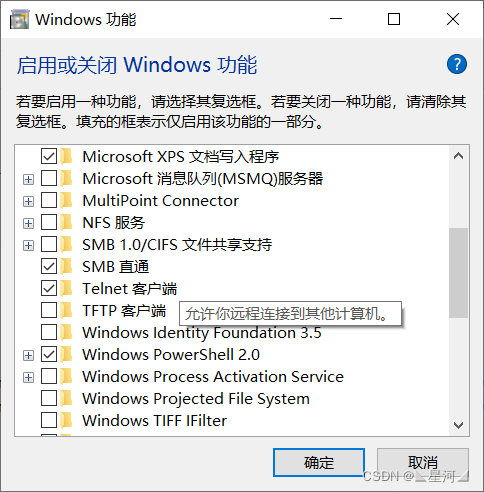Expand Microsoft 消息队列(MSMQ)服务器 node
The height and width of the screenshot is (492, 484).
coord(28,180)
